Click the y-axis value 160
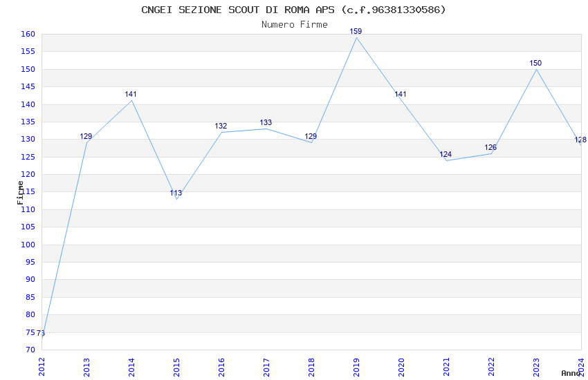588x380 pixels. 28,34
